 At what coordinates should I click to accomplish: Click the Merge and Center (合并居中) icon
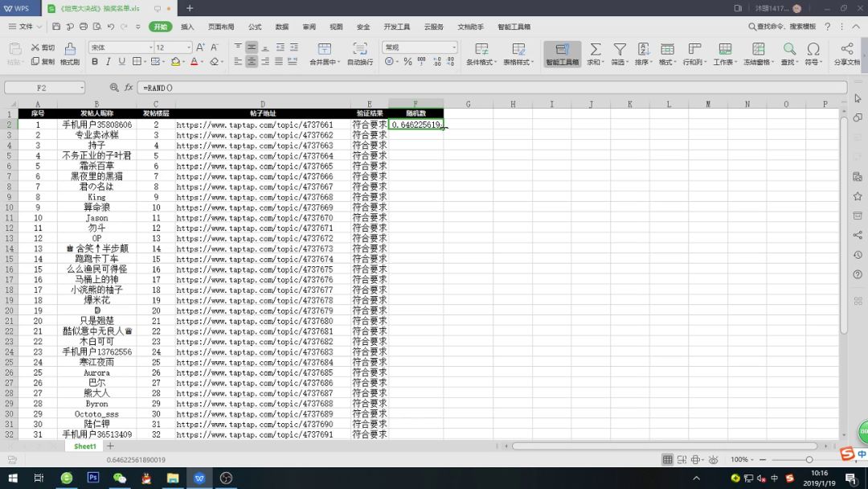coord(325,49)
